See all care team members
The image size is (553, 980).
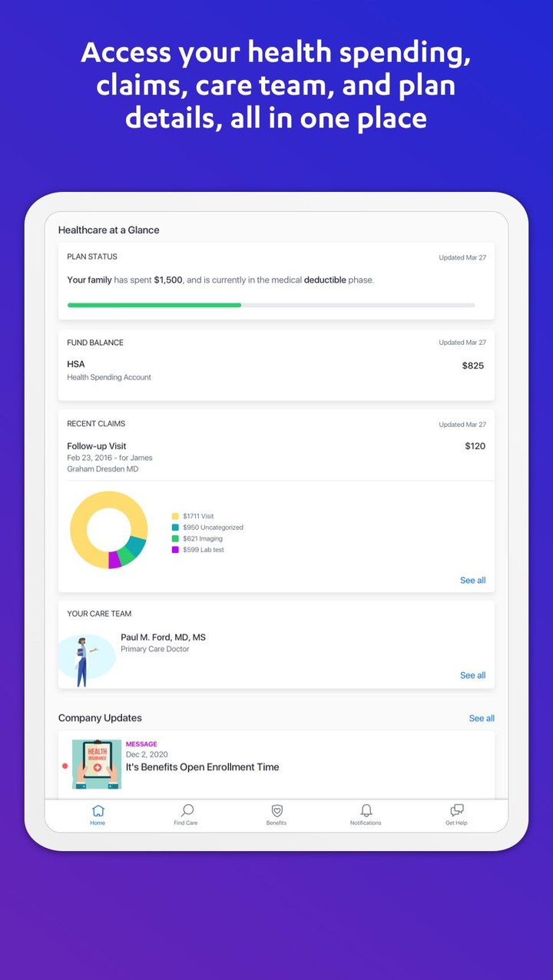[472, 676]
